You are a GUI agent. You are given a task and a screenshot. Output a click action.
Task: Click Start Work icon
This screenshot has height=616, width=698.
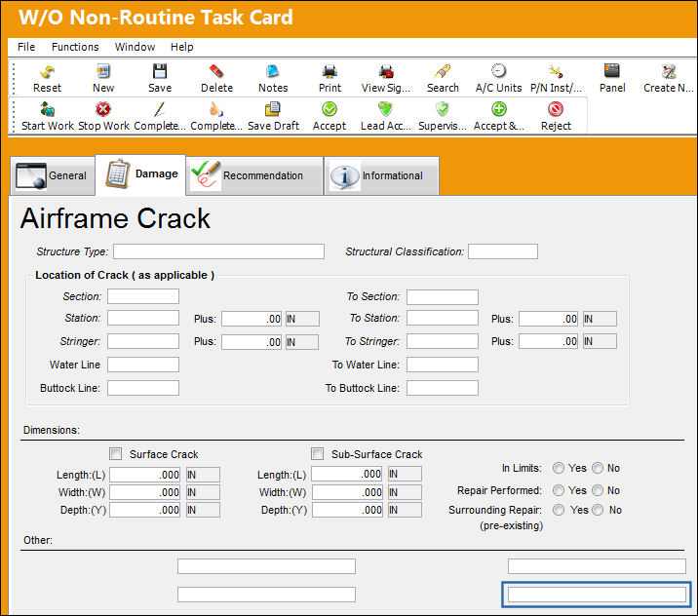pos(47,109)
